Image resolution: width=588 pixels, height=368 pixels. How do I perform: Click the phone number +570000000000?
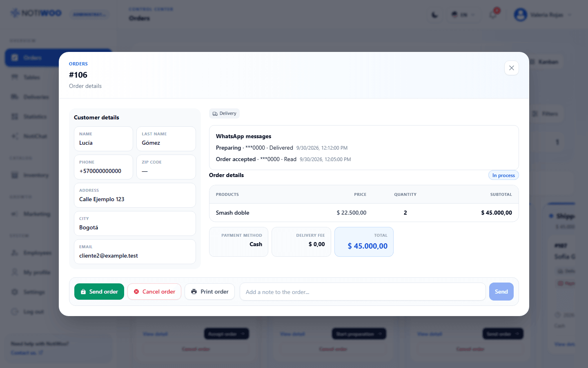click(100, 171)
